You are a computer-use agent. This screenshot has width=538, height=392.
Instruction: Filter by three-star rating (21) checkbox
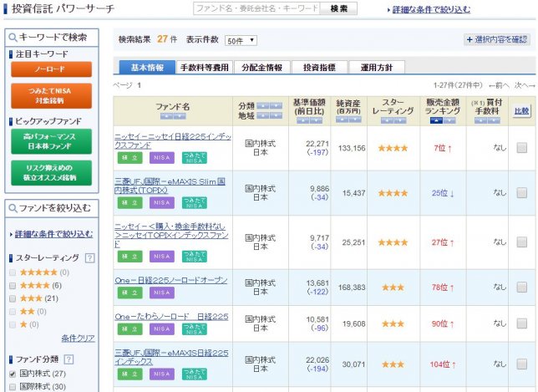click(x=13, y=298)
